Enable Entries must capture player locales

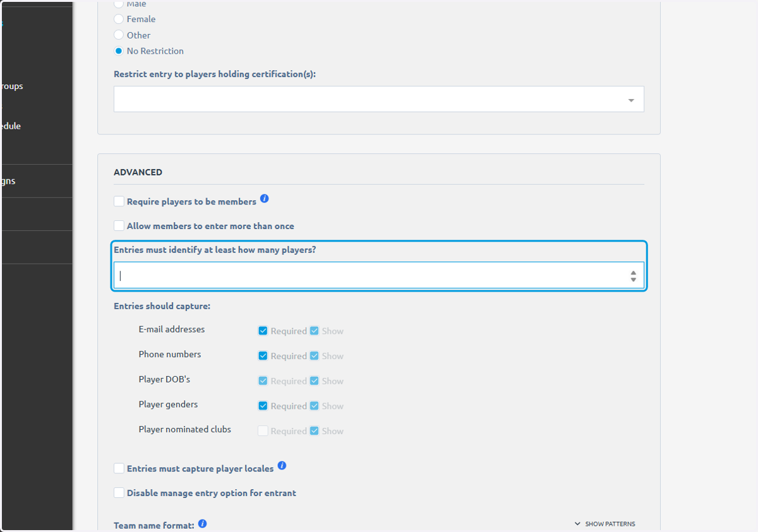pyautogui.click(x=119, y=468)
